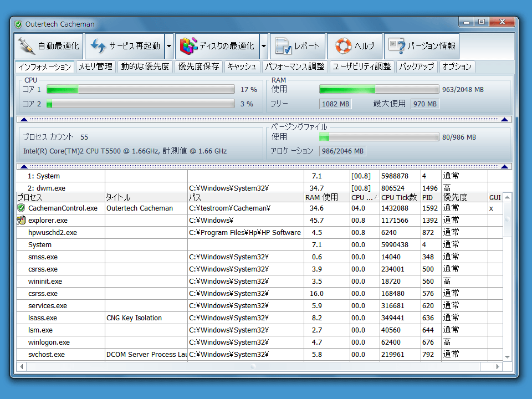532x399 pixels.
Task: Select the lsm.exe process row
Action: point(259,330)
